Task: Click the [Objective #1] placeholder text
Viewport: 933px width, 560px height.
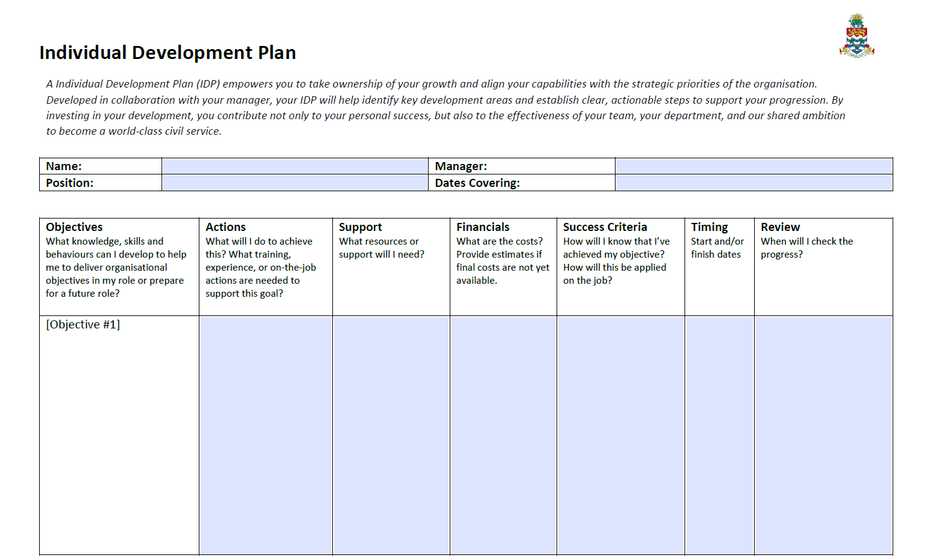Action: tap(83, 325)
